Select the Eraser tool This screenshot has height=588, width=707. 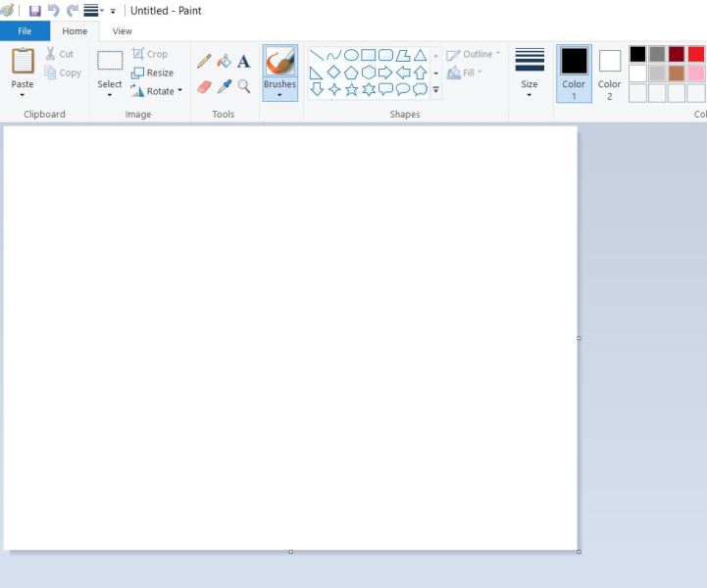(204, 86)
